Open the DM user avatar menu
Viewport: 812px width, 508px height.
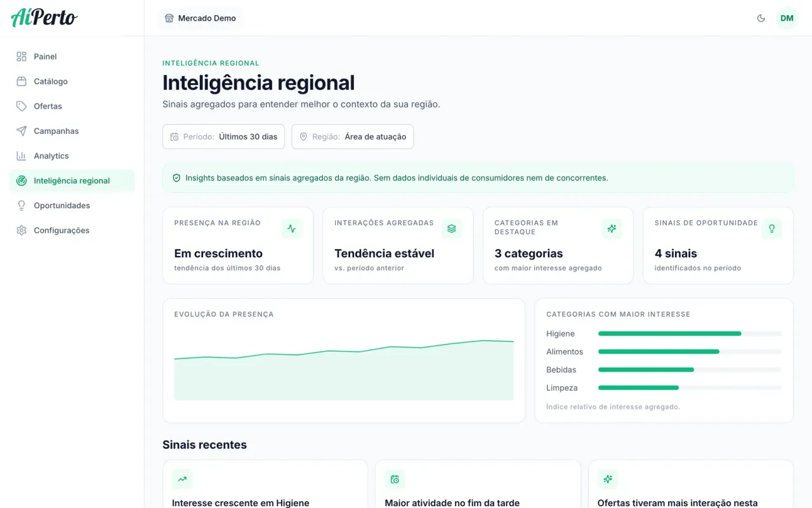pyautogui.click(x=787, y=18)
